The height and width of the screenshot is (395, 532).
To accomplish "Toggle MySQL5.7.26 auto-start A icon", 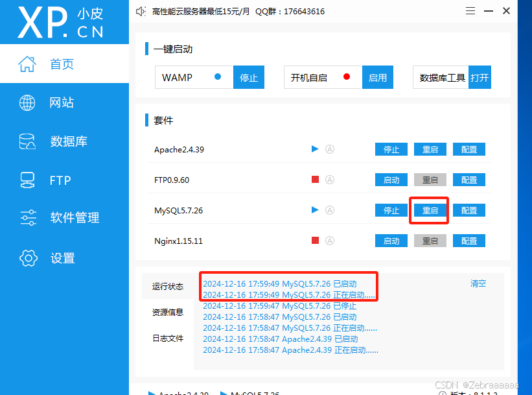I will click(330, 210).
